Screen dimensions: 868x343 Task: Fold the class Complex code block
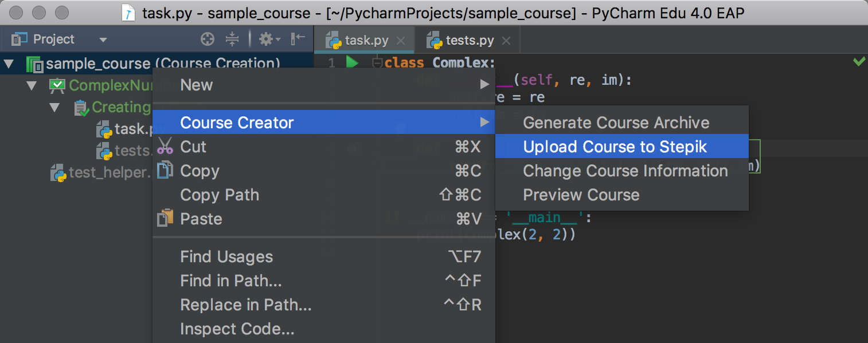pyautogui.click(x=377, y=62)
